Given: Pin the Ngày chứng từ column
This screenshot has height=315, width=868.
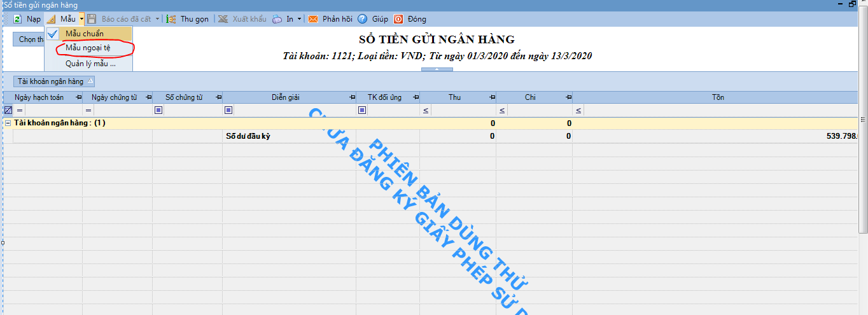Looking at the screenshot, I should (149, 97).
